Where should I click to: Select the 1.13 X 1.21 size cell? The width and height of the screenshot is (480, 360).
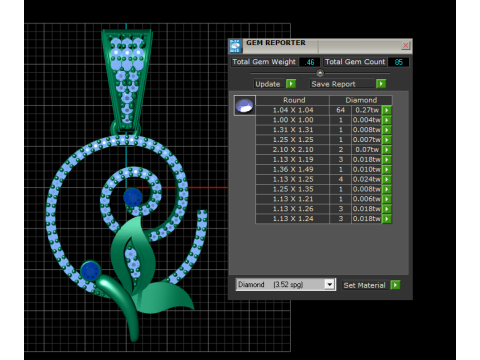tap(293, 199)
